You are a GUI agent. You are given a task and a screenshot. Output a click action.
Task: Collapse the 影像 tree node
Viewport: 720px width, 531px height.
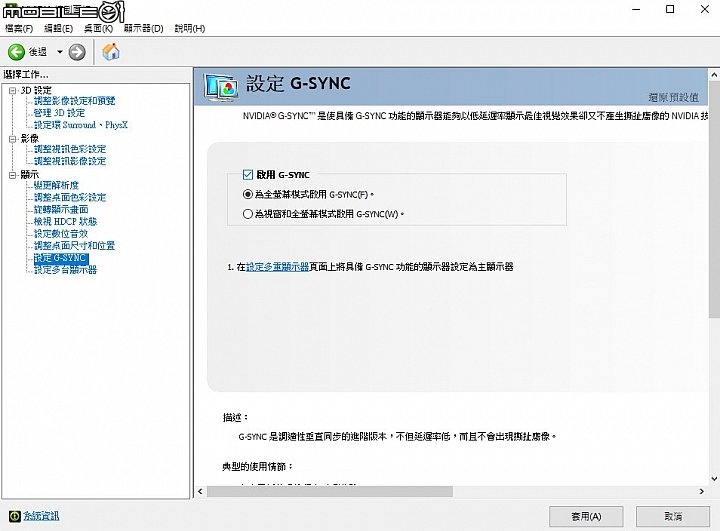click(12, 139)
